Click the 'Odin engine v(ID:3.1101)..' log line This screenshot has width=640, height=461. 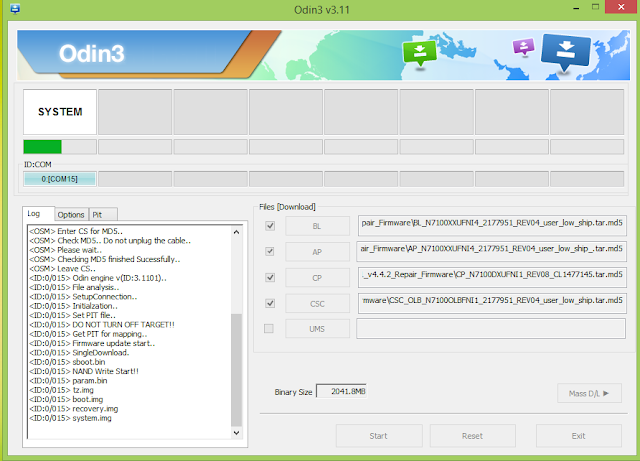coord(98,278)
